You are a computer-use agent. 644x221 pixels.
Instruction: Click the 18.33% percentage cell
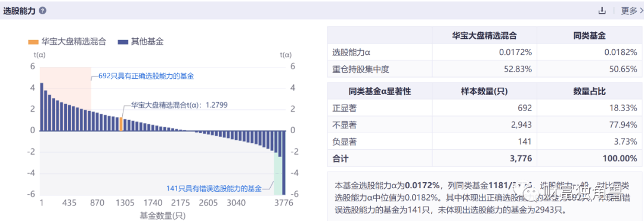[x=624, y=108]
